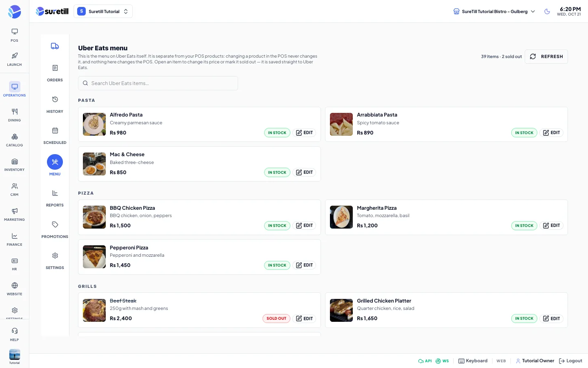Click the suretill wordmark logo

point(52,11)
